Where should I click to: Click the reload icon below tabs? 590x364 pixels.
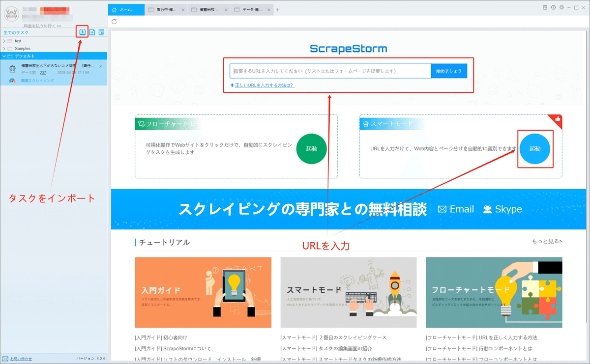tap(115, 22)
